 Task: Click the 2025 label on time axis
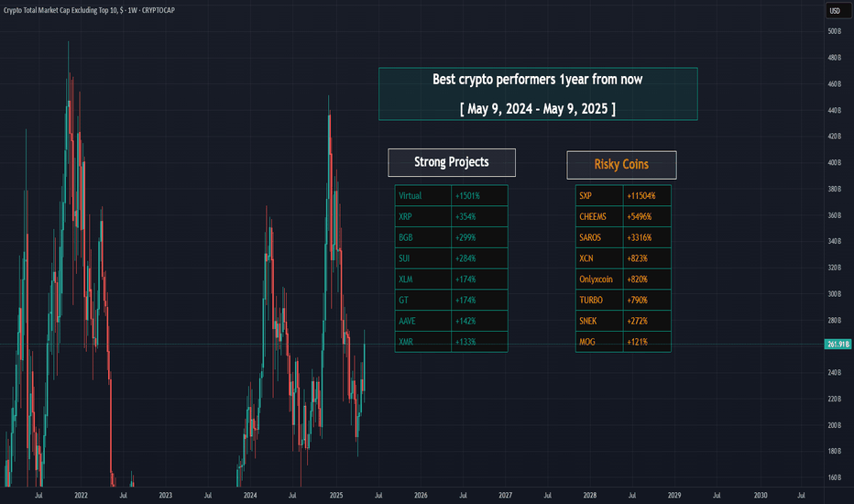336,495
